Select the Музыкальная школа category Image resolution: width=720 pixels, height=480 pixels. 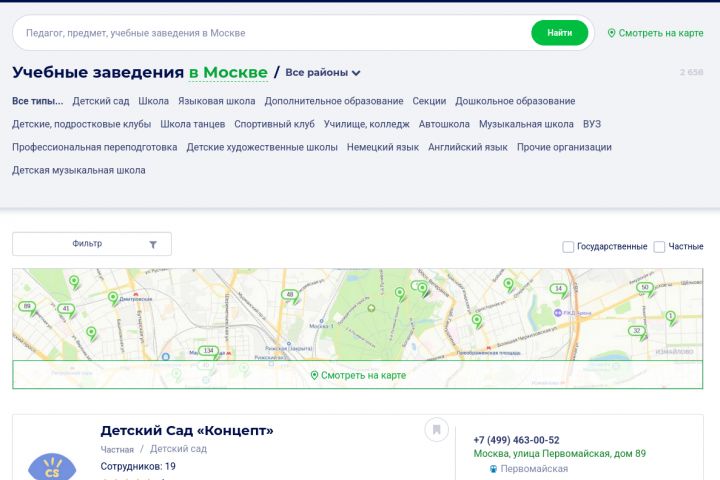click(x=526, y=124)
